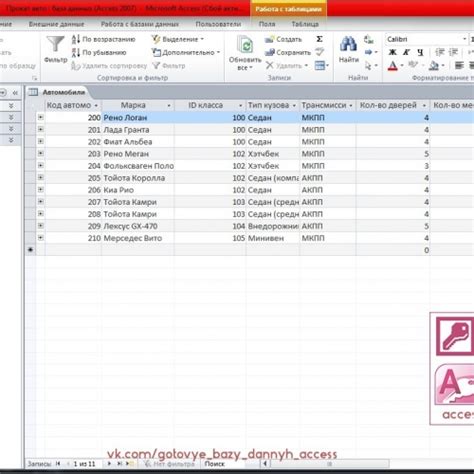Sort descending with По убыванию
The image size is (474, 474).
99,53
